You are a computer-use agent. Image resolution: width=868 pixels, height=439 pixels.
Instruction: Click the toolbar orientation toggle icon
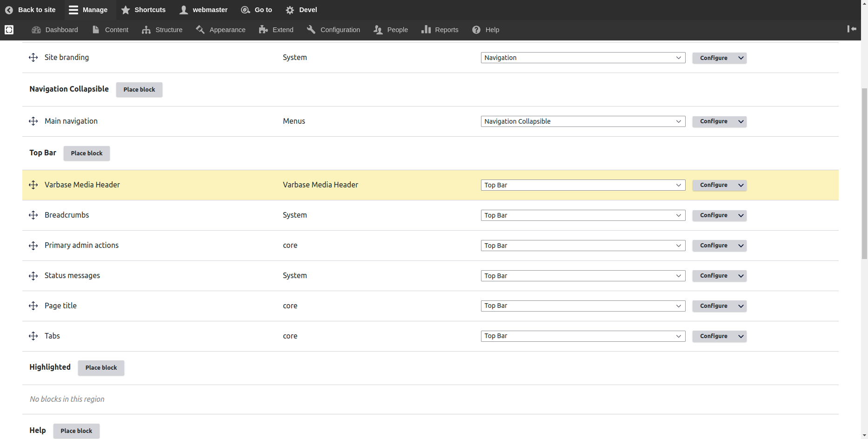coord(852,29)
